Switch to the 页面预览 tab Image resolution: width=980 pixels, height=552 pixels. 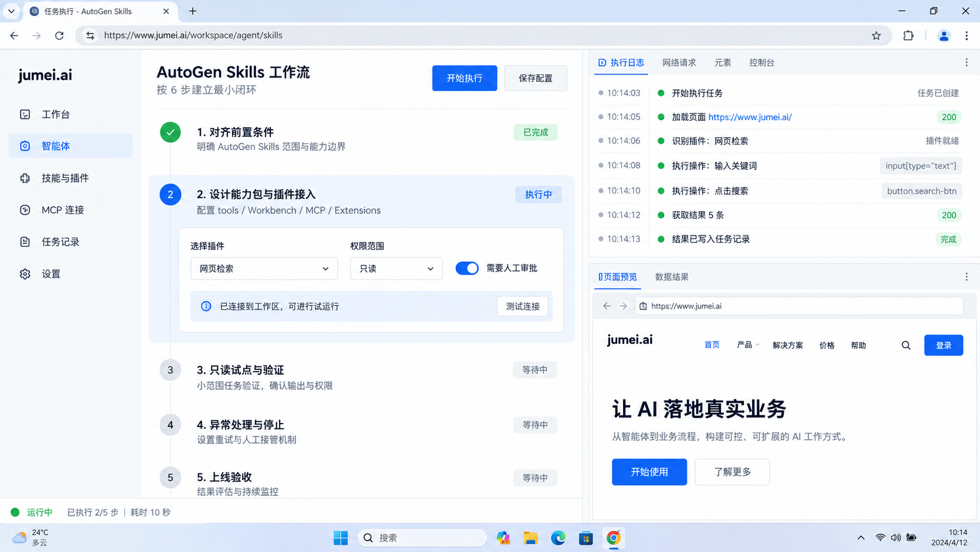[618, 277]
